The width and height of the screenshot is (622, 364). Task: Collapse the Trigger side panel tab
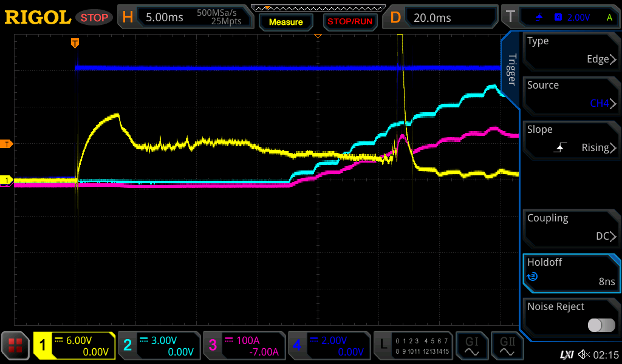click(511, 70)
